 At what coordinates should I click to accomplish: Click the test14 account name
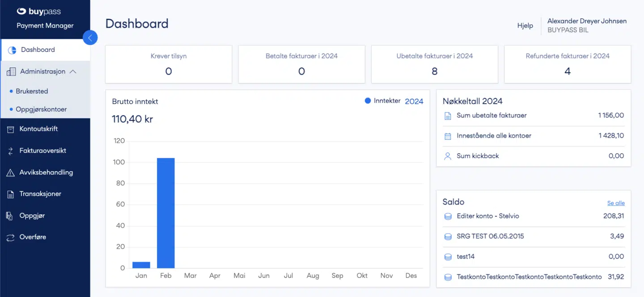tap(466, 256)
